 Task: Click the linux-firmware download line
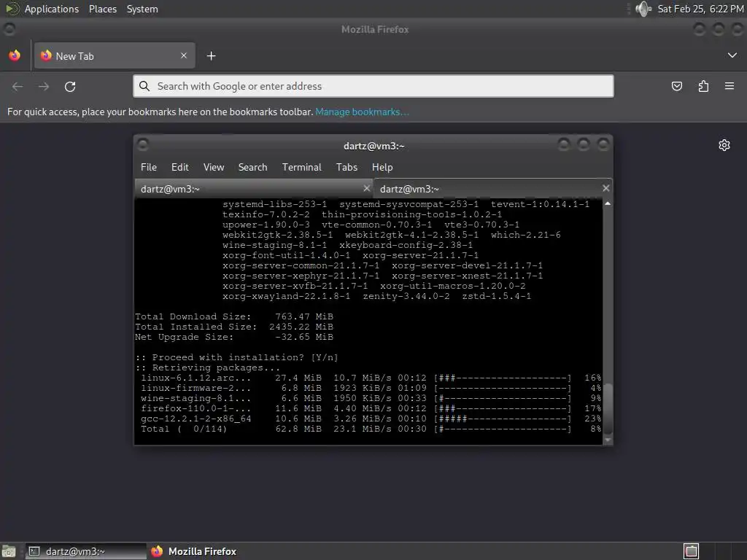(x=371, y=388)
